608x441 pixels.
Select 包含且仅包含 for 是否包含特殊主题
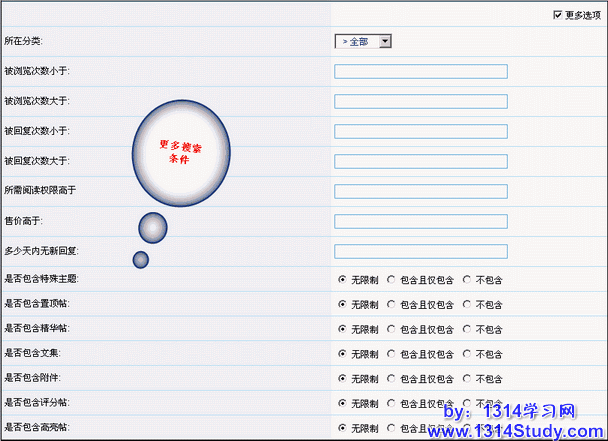(x=392, y=279)
